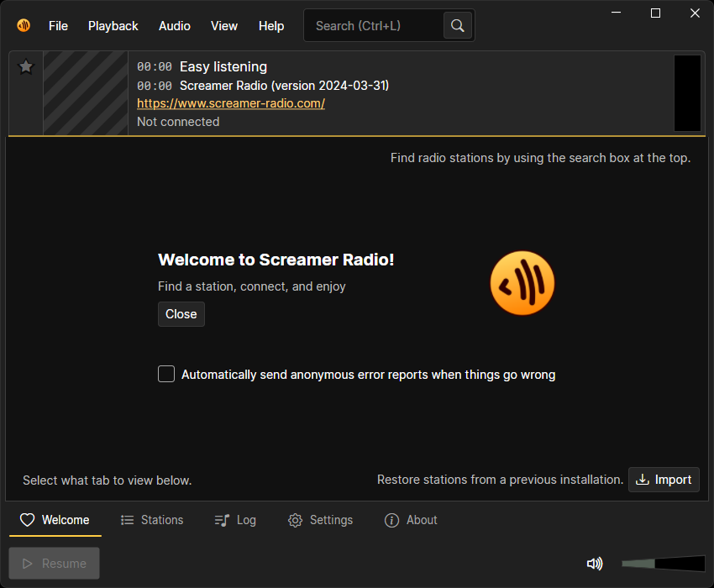The height and width of the screenshot is (588, 714).
Task: Open the screamer-radio.com link
Action: 231,103
